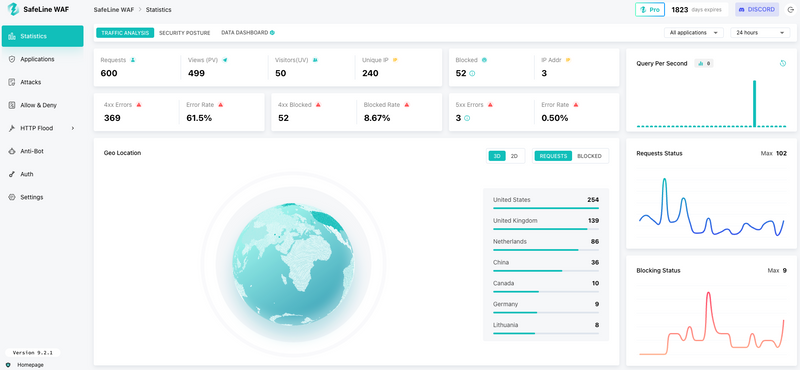Open the HTTP Flood section
Image resolution: width=800 pixels, height=370 pixels.
42,128
